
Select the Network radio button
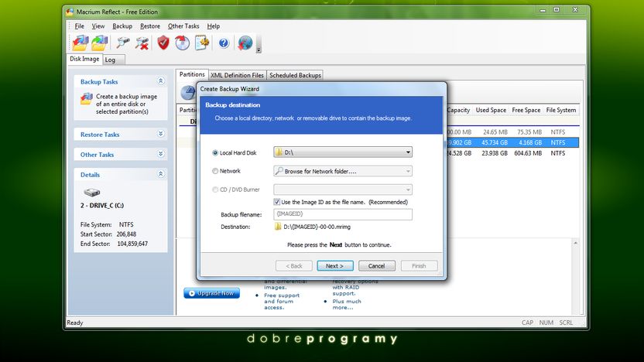[x=215, y=171]
